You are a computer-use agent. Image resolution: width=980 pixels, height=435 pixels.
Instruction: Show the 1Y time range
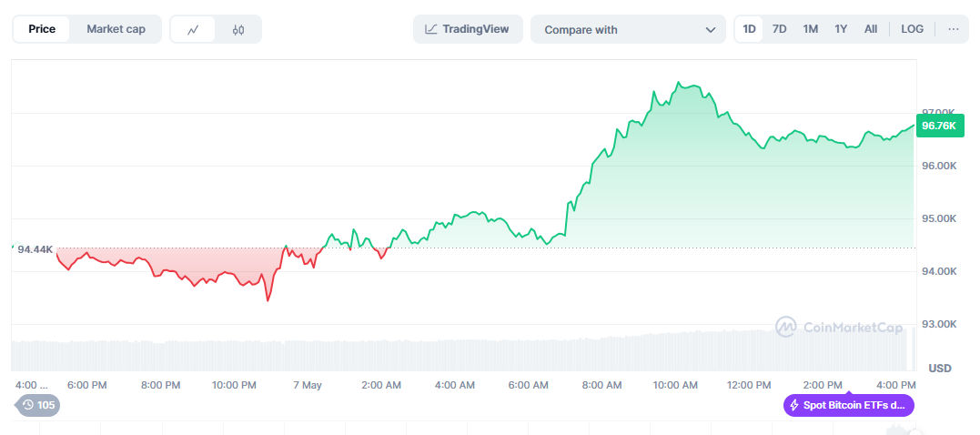point(841,29)
